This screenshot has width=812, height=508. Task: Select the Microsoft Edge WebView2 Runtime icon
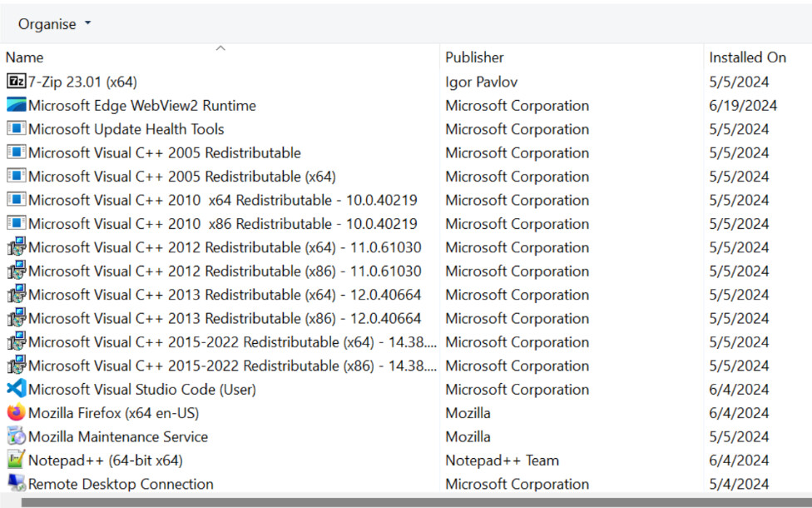[16, 105]
